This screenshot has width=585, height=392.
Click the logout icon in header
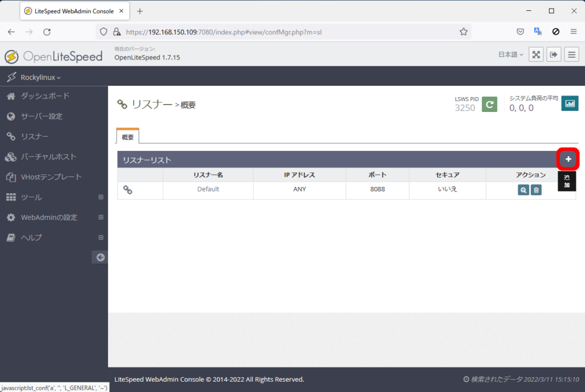coord(554,54)
